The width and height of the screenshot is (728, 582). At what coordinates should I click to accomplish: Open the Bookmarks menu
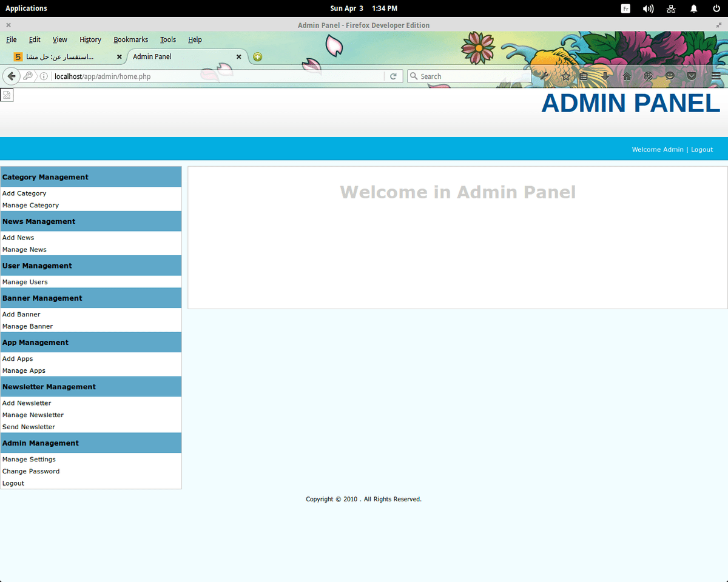point(131,39)
